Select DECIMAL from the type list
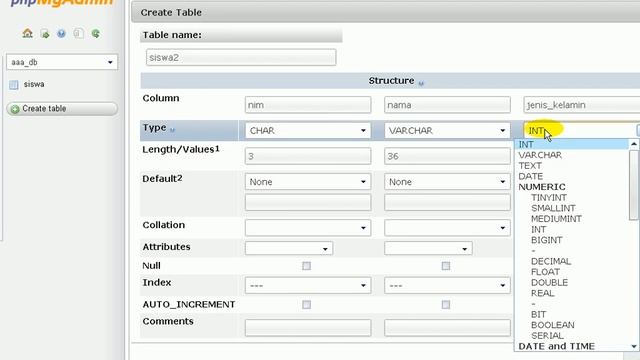The image size is (640, 360). pyautogui.click(x=551, y=261)
